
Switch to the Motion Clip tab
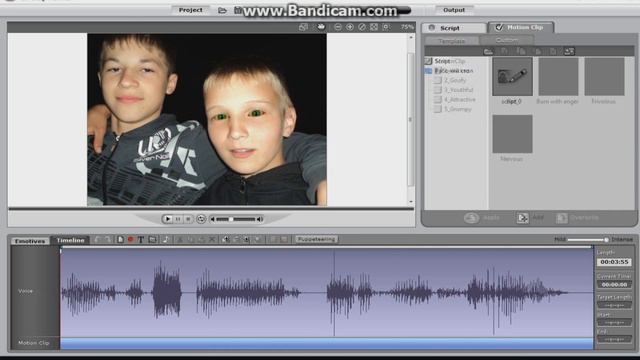point(521,27)
